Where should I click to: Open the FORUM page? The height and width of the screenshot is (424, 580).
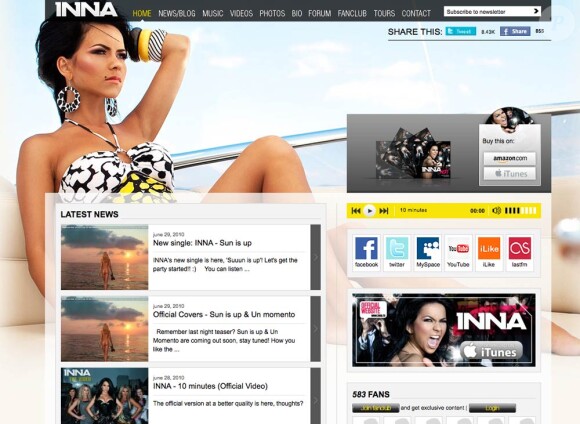point(320,14)
